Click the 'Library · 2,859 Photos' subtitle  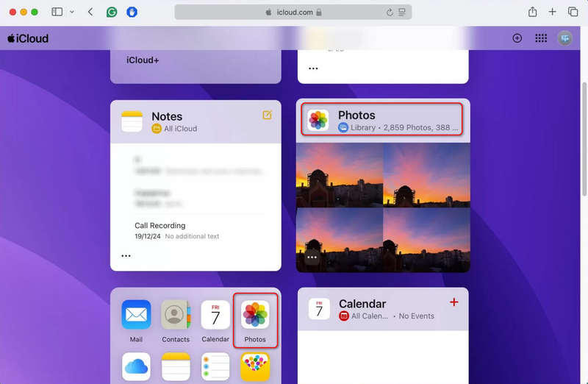pyautogui.click(x=404, y=127)
